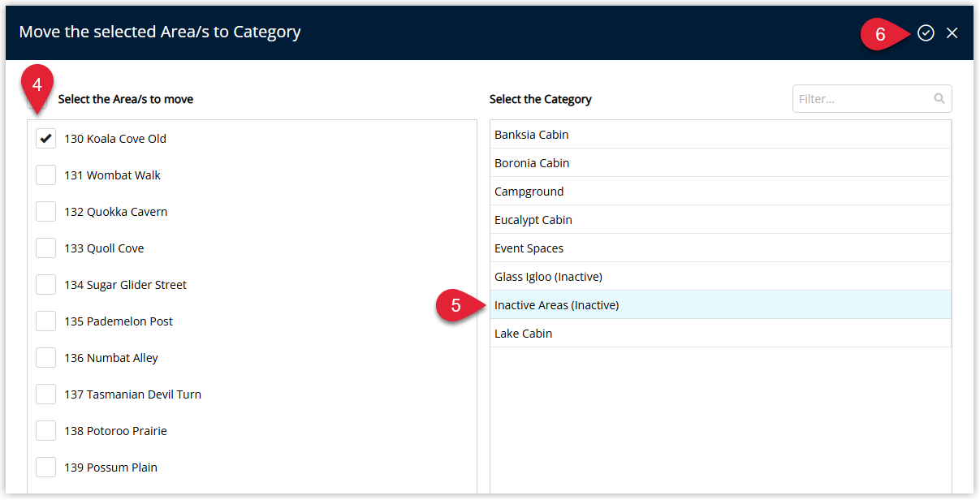Click the 133 Quoll Cove label
The image size is (980, 500).
pos(104,248)
